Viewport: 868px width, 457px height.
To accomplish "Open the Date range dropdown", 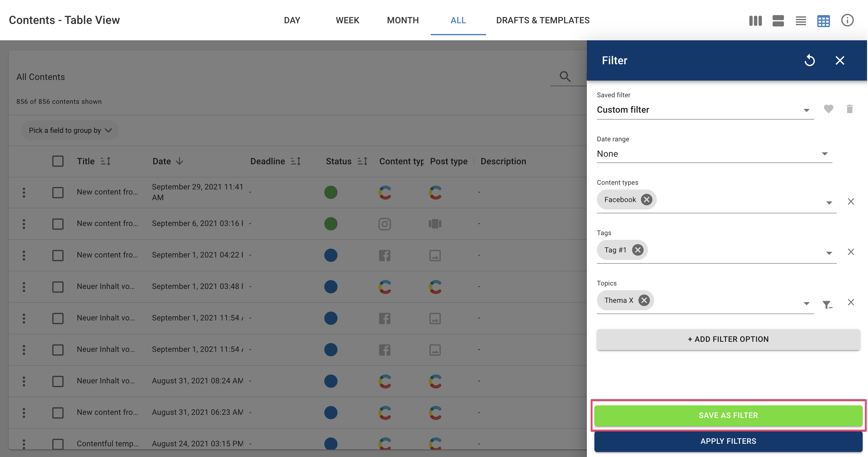I will click(714, 154).
